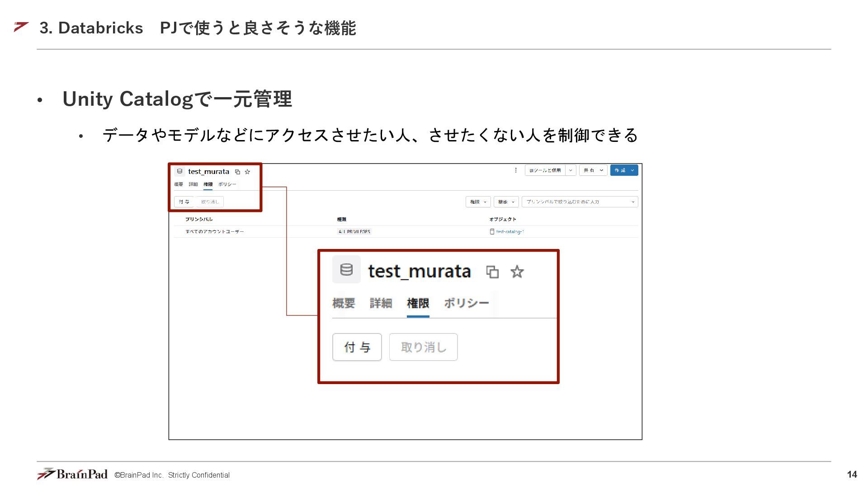Star test_murata as a favorite
Image resolution: width=868 pixels, height=488 pixels.
(x=247, y=172)
